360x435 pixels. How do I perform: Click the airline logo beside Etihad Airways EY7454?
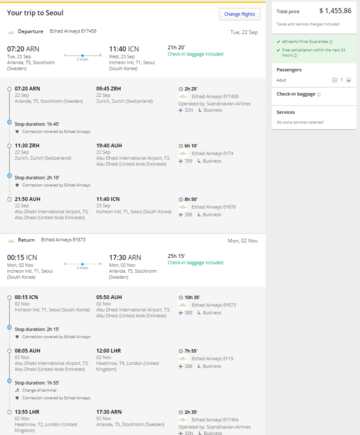coord(183,420)
